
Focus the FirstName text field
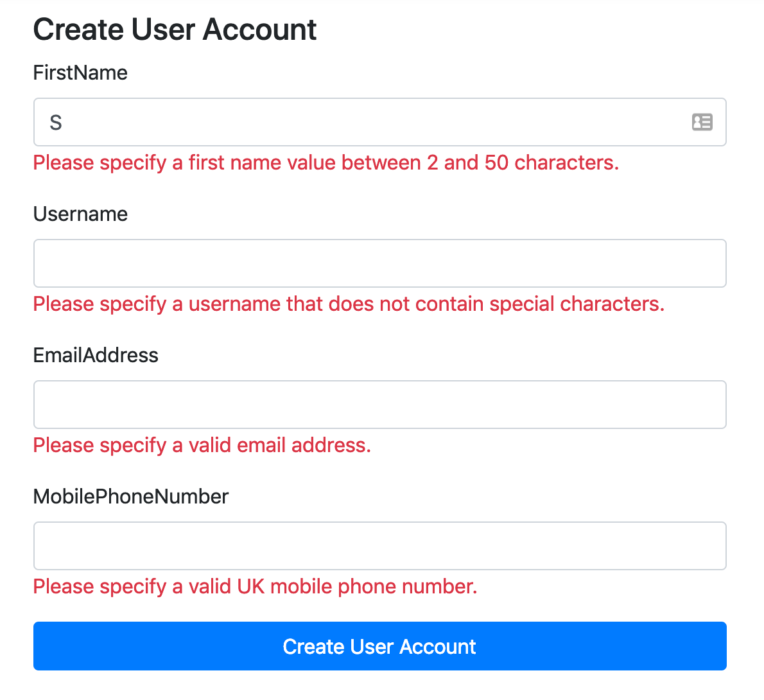[x=379, y=122]
